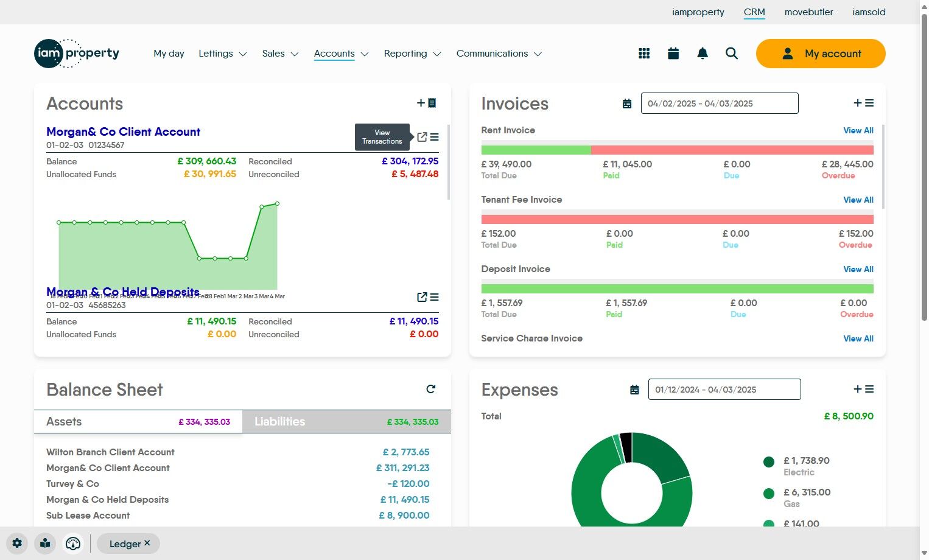View transactions for Morgan& Co Client Account
929x560 pixels.
[422, 137]
